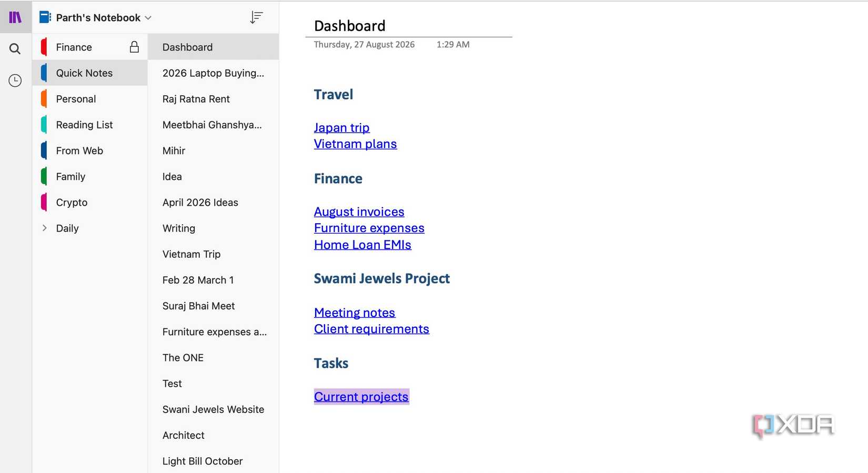The width and height of the screenshot is (868, 473).
Task: Select the Reading List section
Action: pos(90,125)
